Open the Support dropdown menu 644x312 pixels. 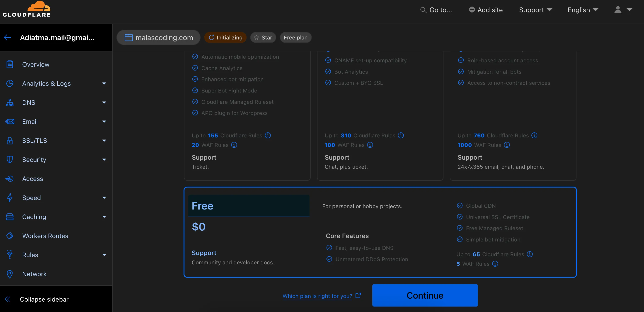(535, 10)
